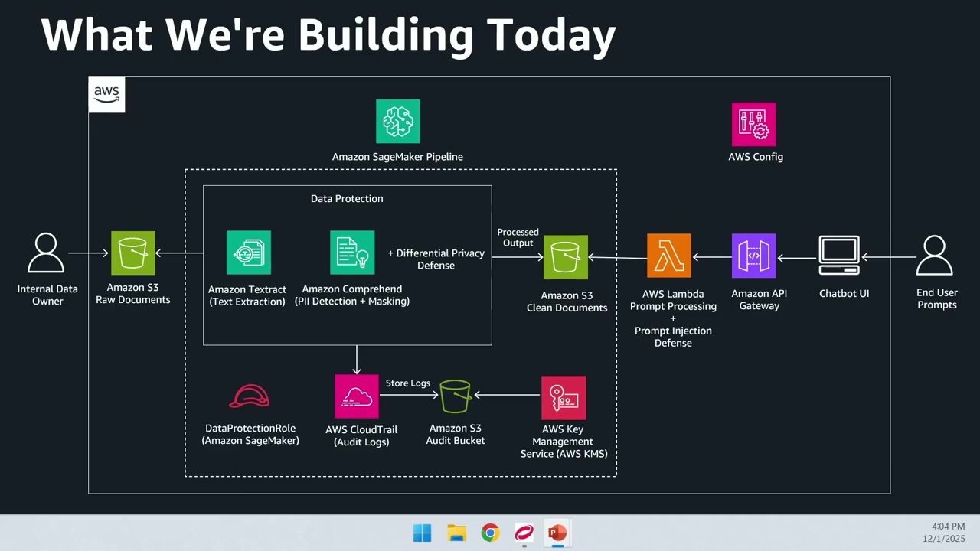Select the Chatbot UI monitor icon
The height and width of the screenshot is (551, 980).
coord(839,256)
